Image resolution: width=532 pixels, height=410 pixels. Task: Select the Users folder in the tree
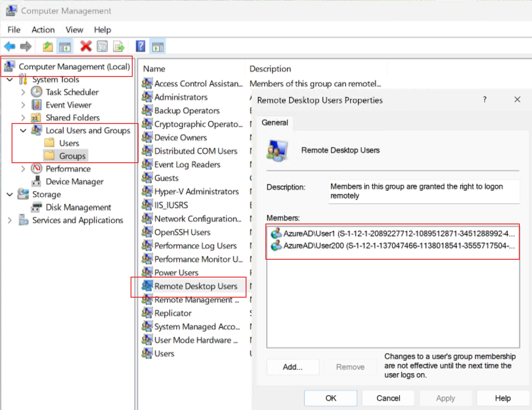point(69,143)
